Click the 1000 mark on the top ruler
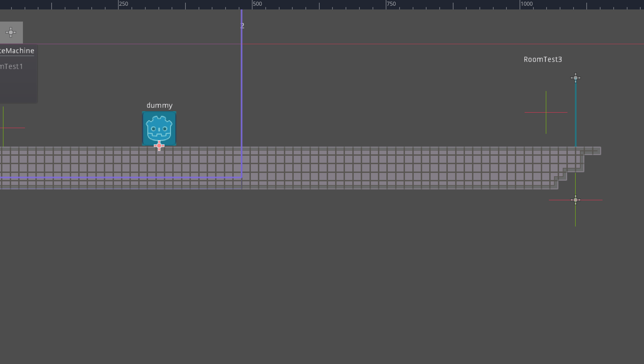644x364 pixels. coord(527,4)
